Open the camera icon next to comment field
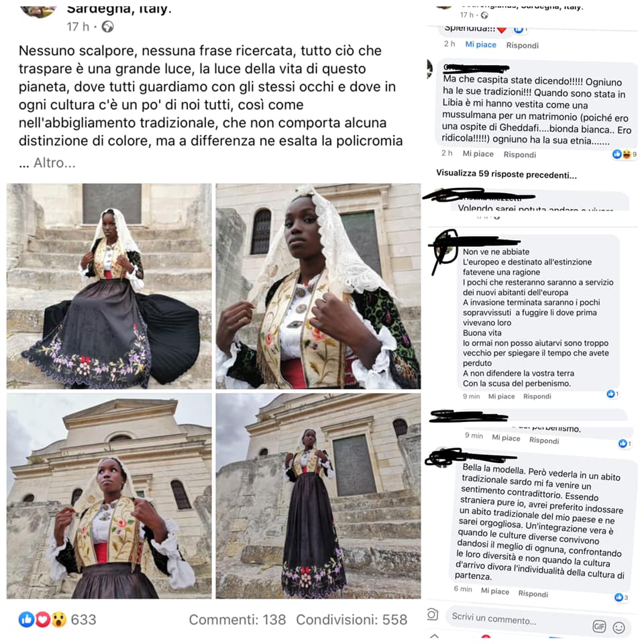This screenshot has height=644, width=644. [433, 614]
